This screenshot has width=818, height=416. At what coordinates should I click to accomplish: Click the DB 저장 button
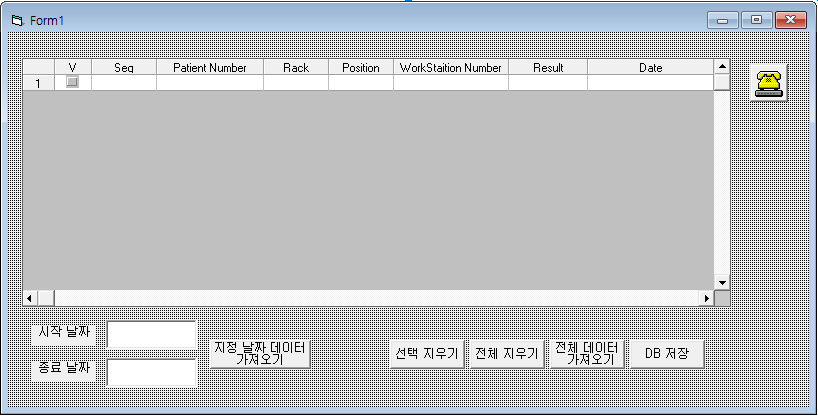tap(667, 354)
